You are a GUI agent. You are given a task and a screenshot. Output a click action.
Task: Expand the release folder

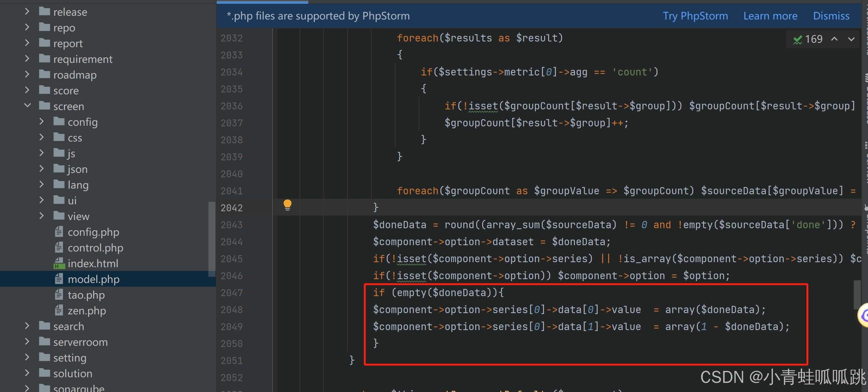28,12
